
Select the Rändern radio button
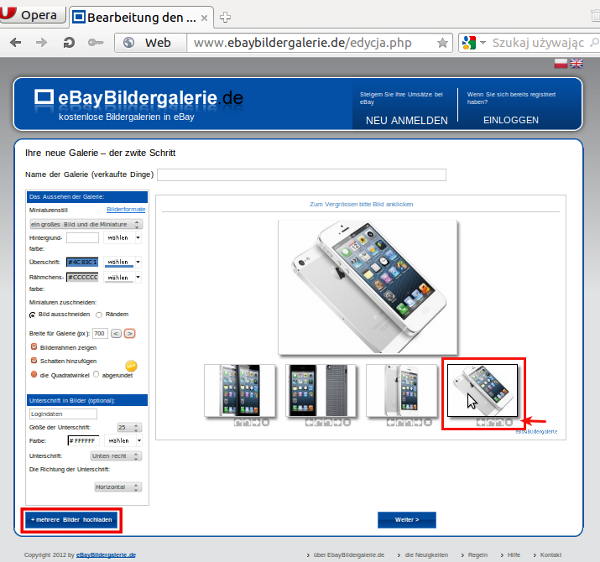point(99,314)
